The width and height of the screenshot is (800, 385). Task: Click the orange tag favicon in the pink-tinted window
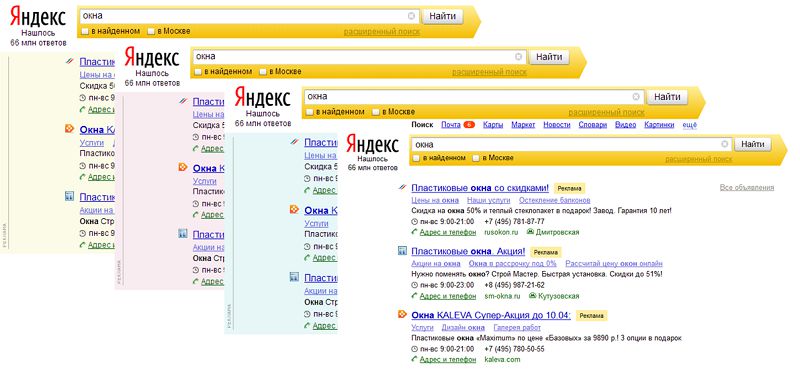tap(183, 167)
